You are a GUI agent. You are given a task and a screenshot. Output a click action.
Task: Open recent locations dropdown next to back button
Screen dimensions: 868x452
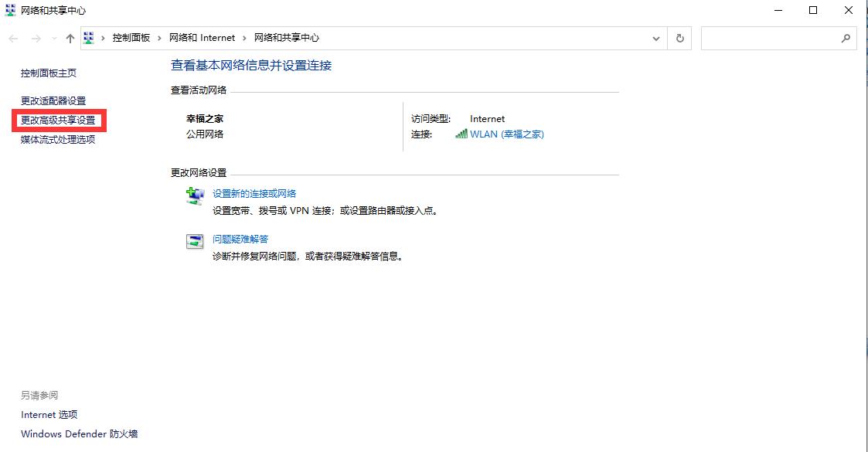tap(53, 38)
